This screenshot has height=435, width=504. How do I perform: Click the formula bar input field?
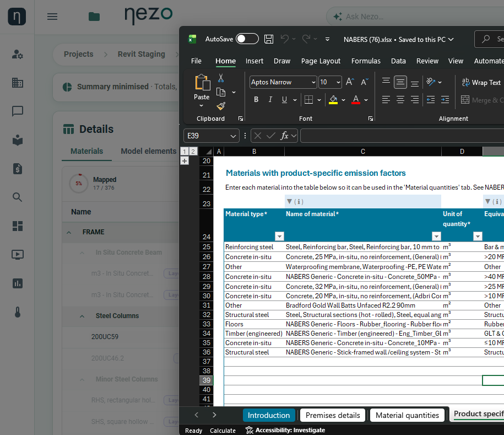402,136
